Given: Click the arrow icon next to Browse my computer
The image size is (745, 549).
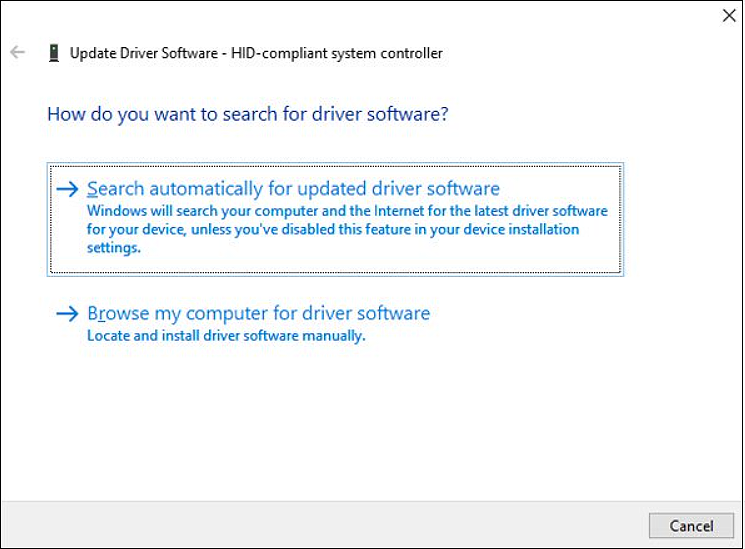Looking at the screenshot, I should [67, 314].
